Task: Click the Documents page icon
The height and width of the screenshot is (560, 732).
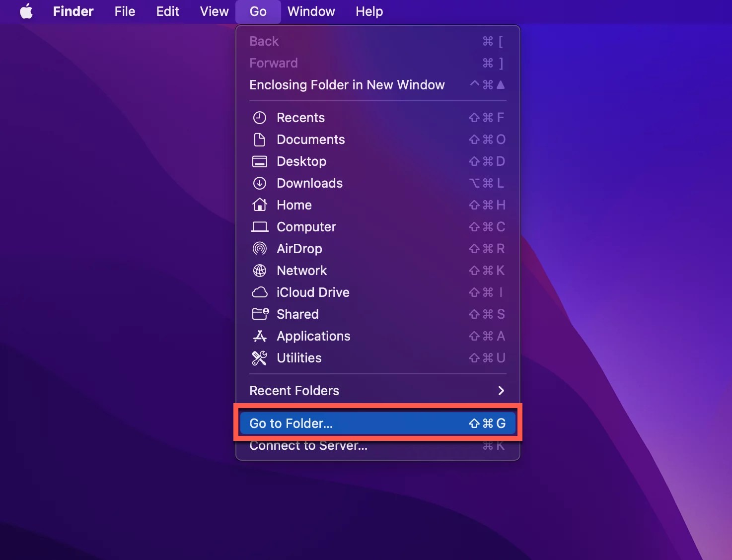Action: tap(260, 140)
